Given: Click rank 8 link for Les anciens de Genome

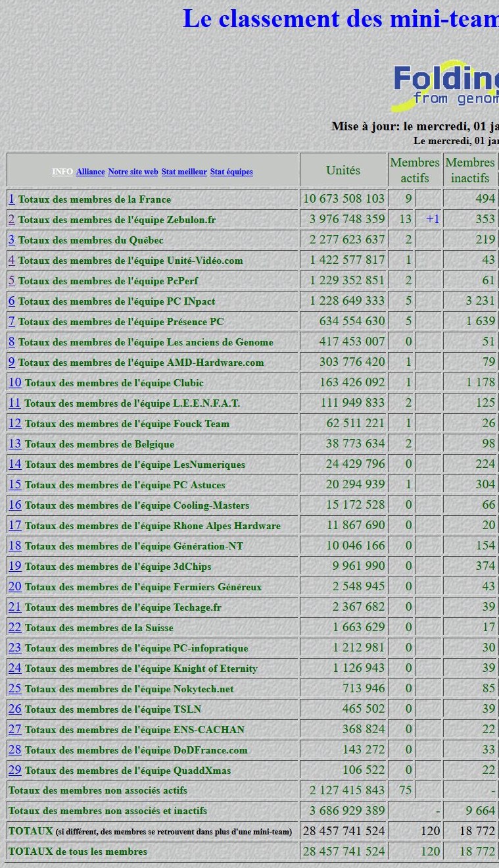Looking at the screenshot, I should [x=11, y=342].
